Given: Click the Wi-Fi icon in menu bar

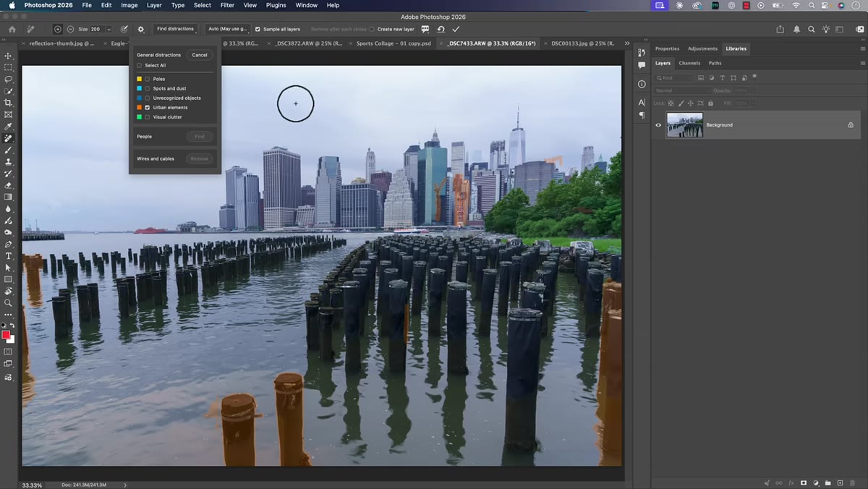Looking at the screenshot, I should click(796, 5).
